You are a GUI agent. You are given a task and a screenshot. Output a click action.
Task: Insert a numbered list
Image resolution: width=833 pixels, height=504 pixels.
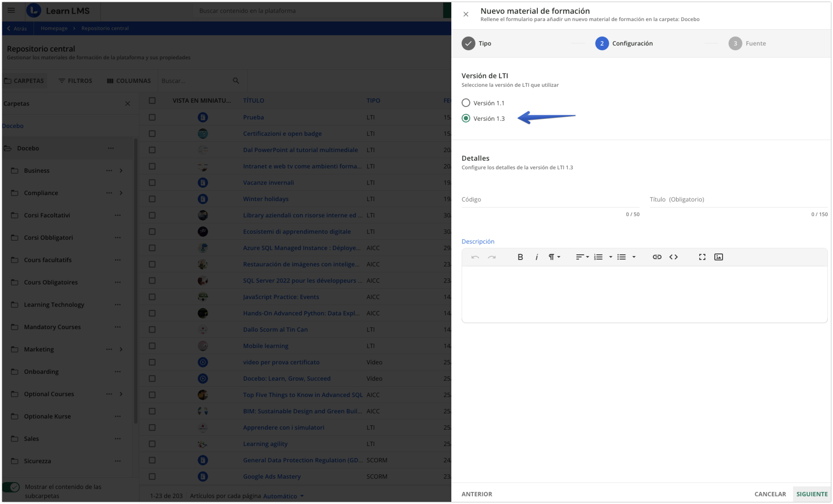[598, 257]
